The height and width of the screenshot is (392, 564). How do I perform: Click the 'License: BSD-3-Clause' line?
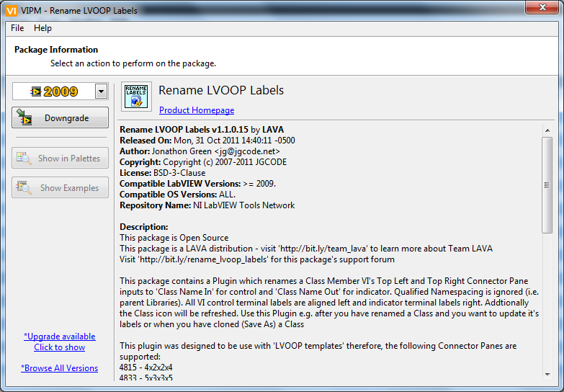point(162,173)
